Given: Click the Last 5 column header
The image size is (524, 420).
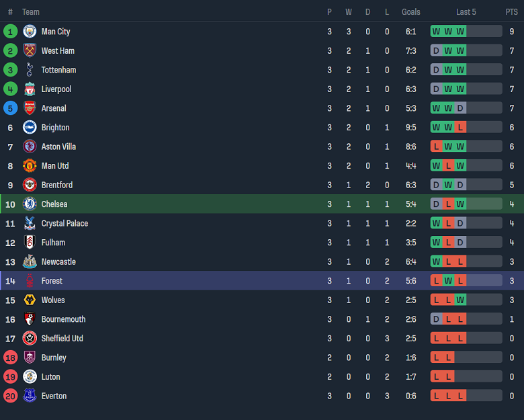Looking at the screenshot, I should click(x=466, y=12).
